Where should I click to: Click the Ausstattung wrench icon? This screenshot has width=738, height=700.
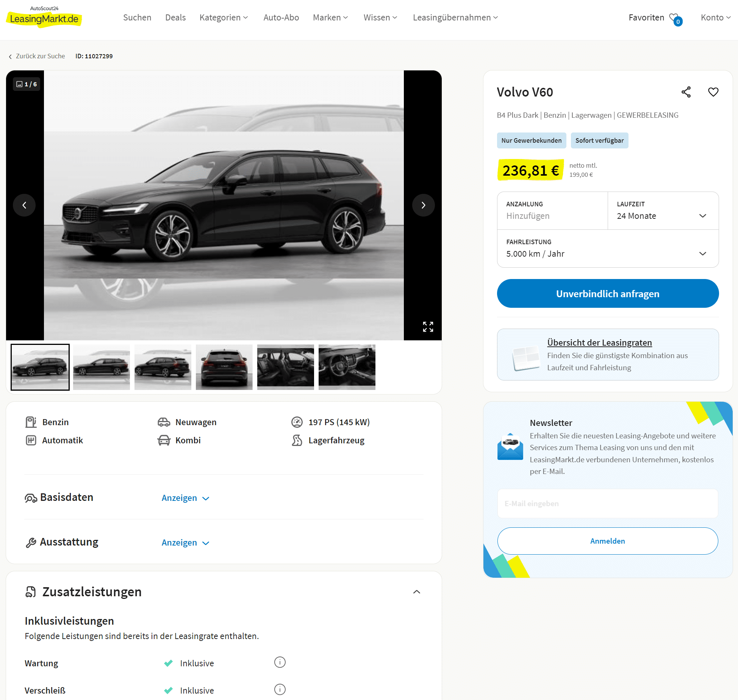coord(31,543)
